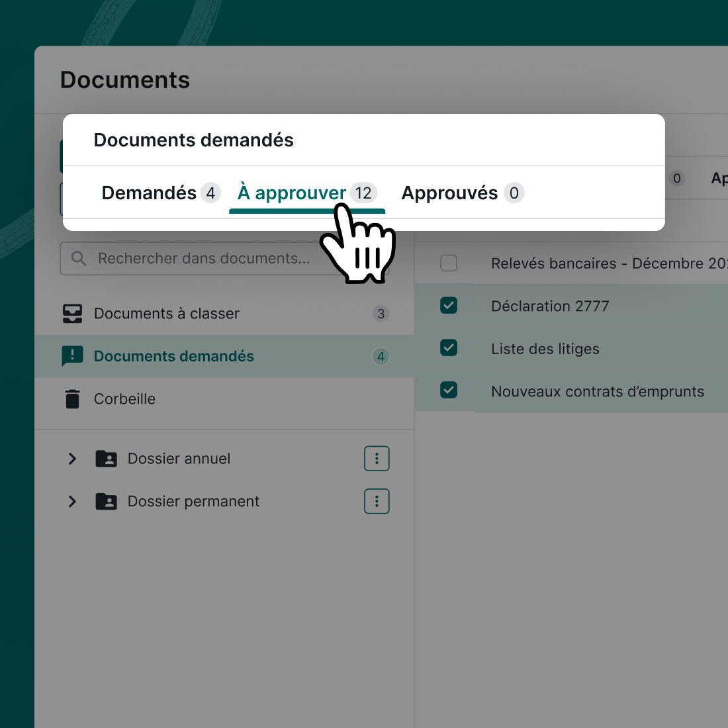Select the Approuvés tab
Viewport: 728px width, 728px height.
(x=463, y=193)
